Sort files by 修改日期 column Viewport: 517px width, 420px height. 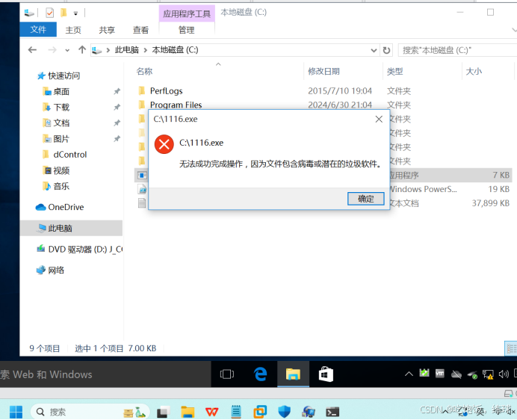coord(323,71)
